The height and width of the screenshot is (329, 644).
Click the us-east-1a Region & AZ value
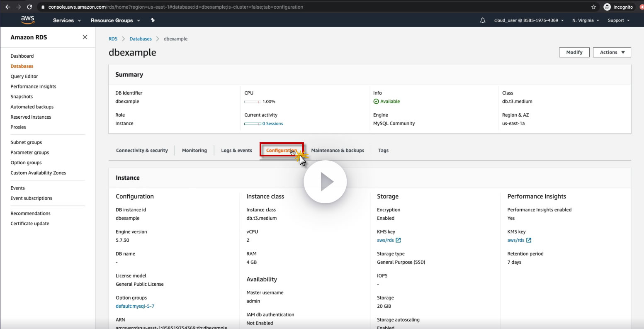click(513, 124)
